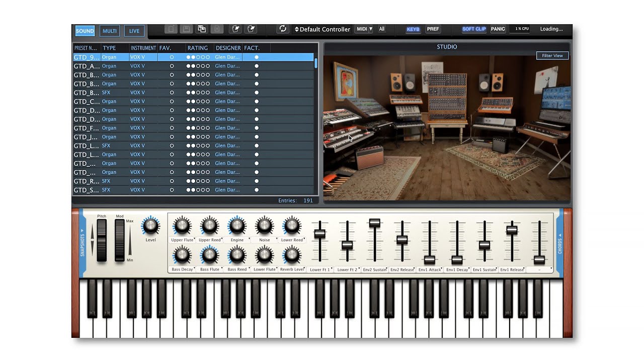Click the Level knob
The width and height of the screenshot is (644, 362).
coord(150,227)
